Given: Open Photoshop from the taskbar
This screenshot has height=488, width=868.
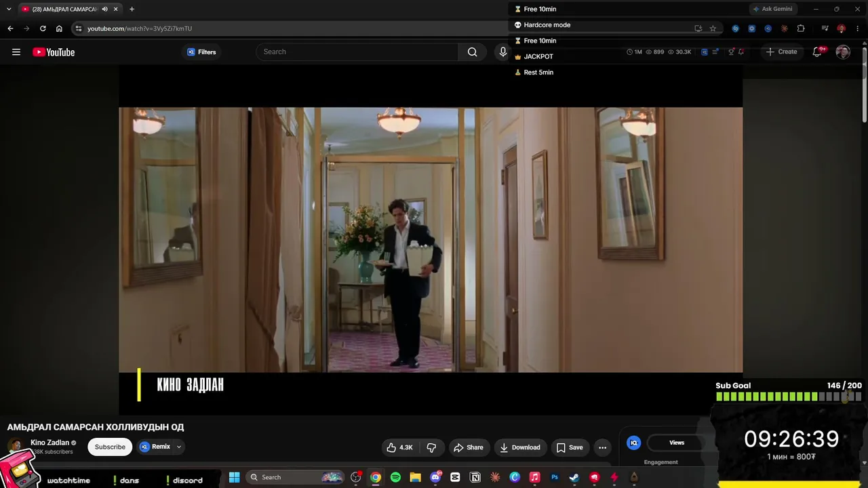Looking at the screenshot, I should (x=555, y=477).
